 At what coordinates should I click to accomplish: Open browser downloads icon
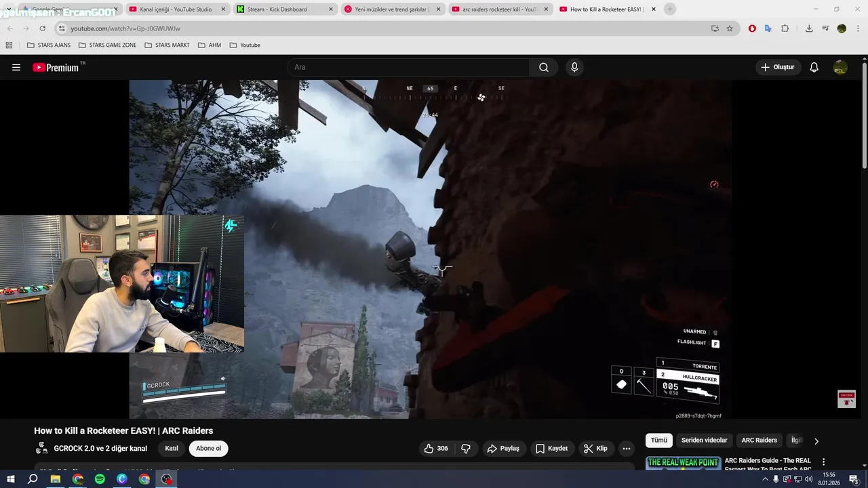click(809, 28)
